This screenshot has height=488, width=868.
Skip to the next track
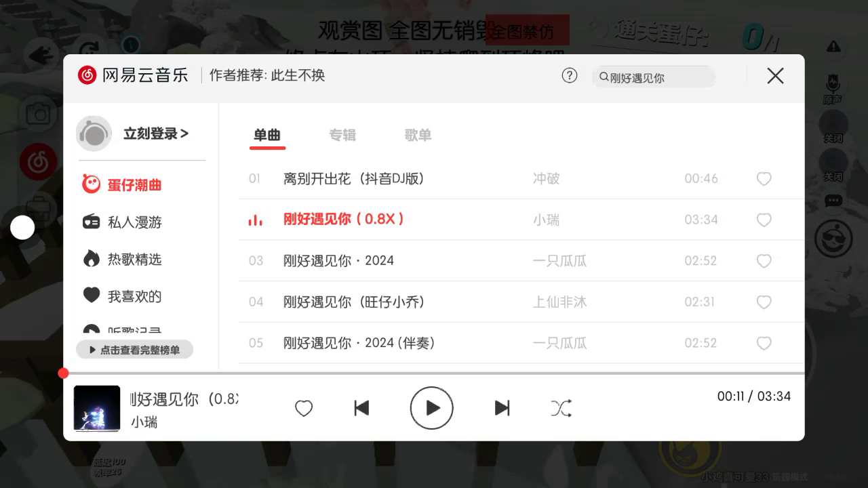coord(502,407)
